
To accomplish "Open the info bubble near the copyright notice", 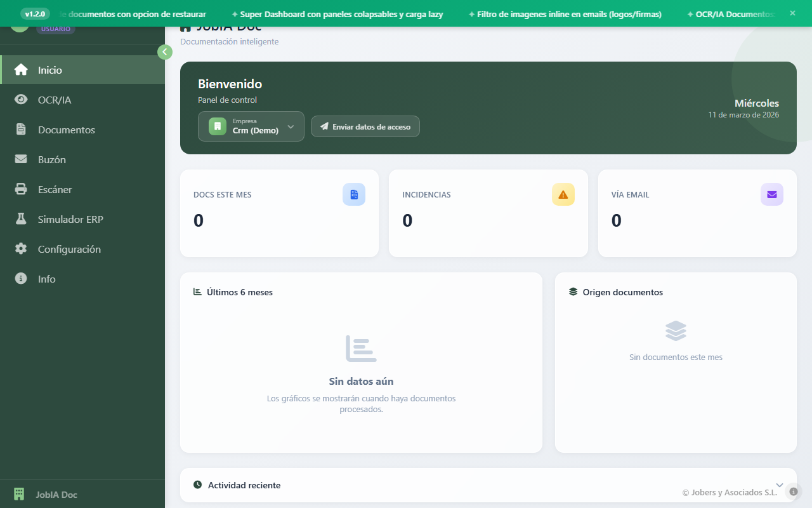I will (793, 491).
